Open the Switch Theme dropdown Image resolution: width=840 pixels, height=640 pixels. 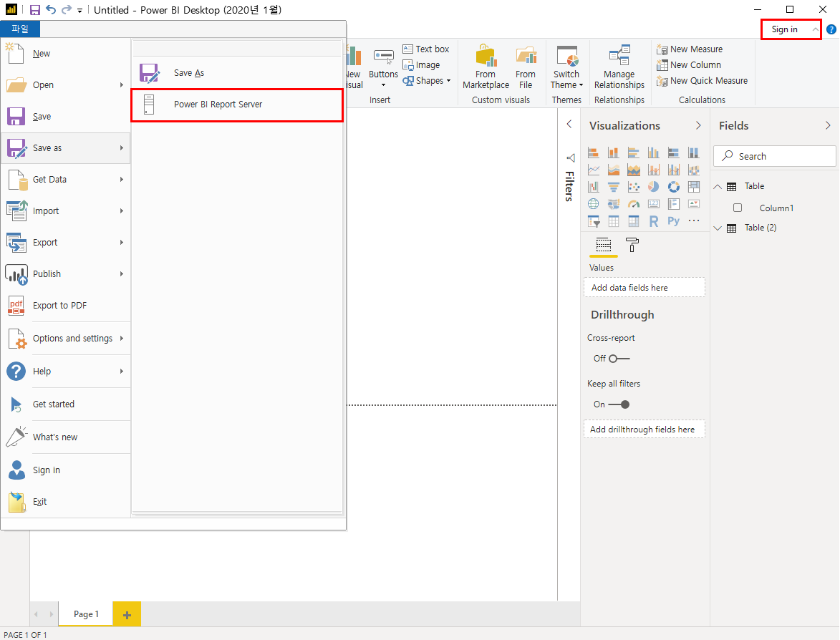[x=566, y=67]
